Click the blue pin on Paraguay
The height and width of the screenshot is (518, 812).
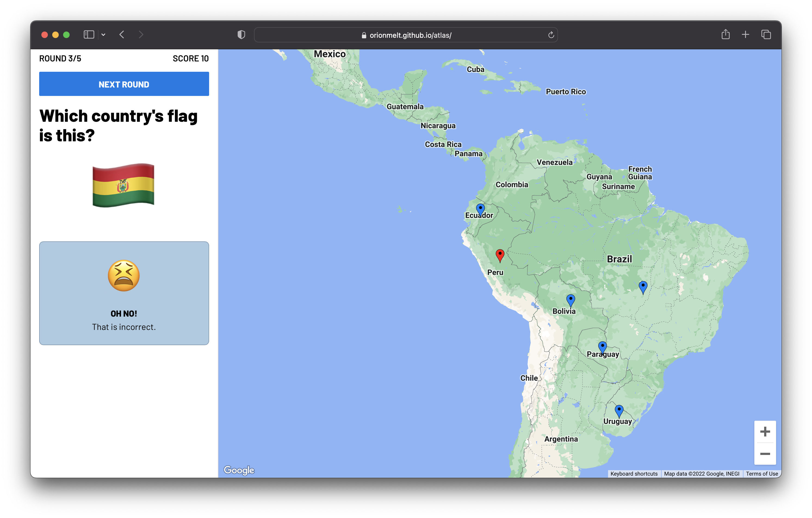(x=602, y=347)
